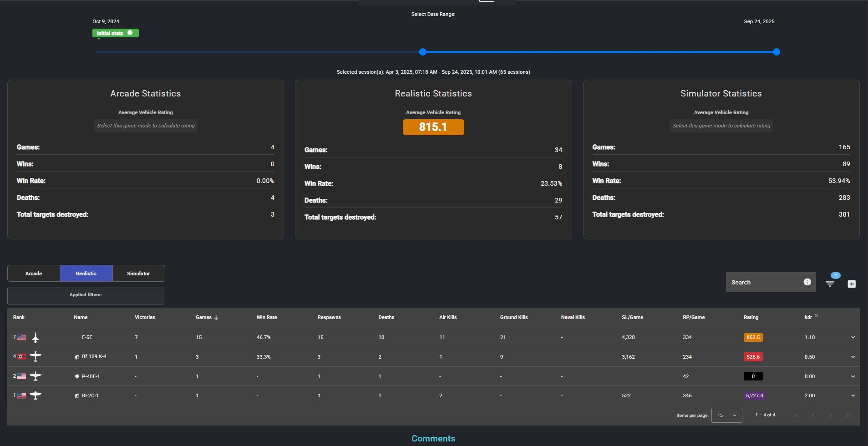Click the F-5E vehicle name
868x446 pixels.
pos(87,337)
